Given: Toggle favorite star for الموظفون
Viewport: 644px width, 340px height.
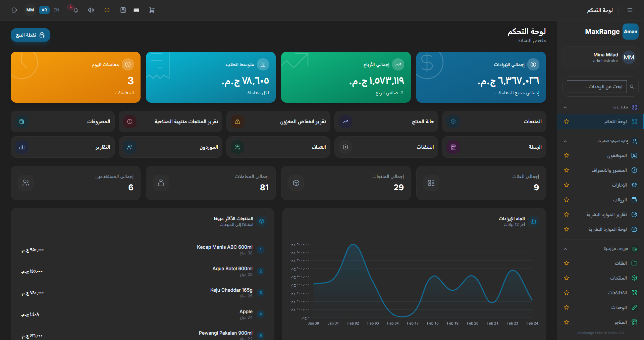Looking at the screenshot, I should (567, 155).
